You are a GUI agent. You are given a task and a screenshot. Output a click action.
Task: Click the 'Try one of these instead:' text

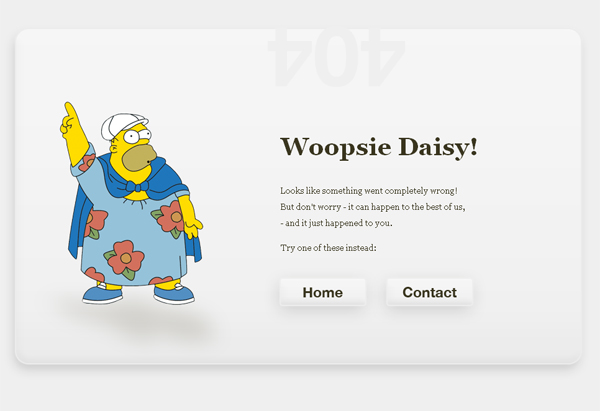328,248
